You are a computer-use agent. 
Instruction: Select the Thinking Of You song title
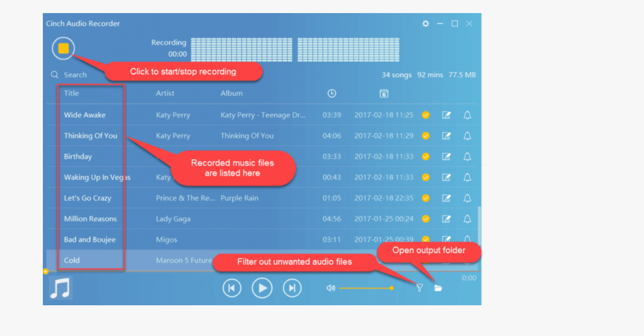pyautogui.click(x=91, y=136)
